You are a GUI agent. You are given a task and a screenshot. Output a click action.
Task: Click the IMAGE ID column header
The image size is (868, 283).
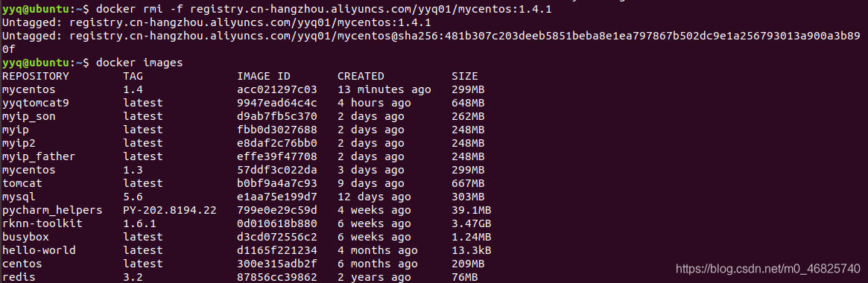click(x=264, y=76)
